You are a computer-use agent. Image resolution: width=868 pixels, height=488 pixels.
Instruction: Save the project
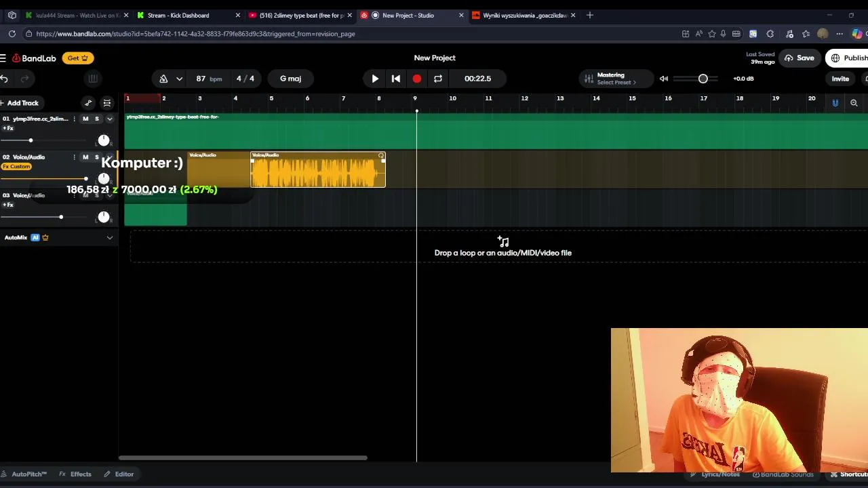tap(799, 58)
